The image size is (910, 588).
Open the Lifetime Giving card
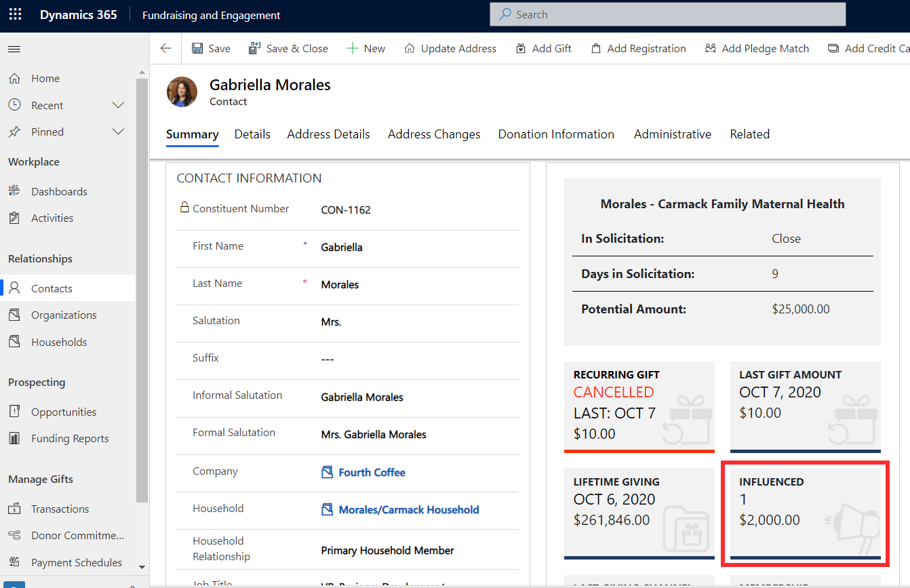639,514
